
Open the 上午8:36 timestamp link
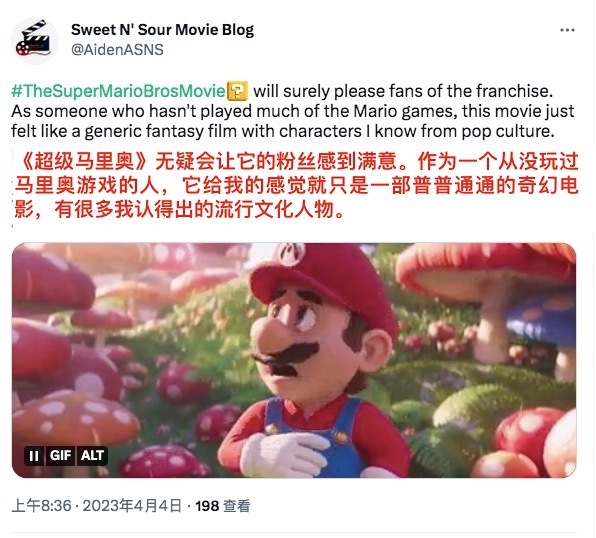point(41,506)
